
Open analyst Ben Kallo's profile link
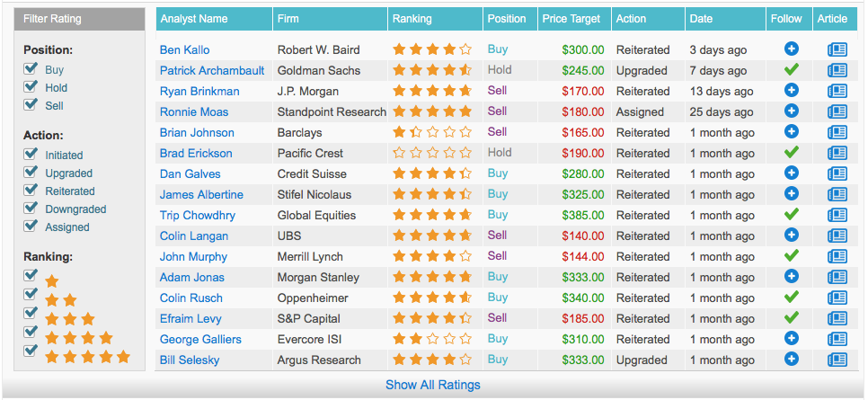[x=185, y=49]
